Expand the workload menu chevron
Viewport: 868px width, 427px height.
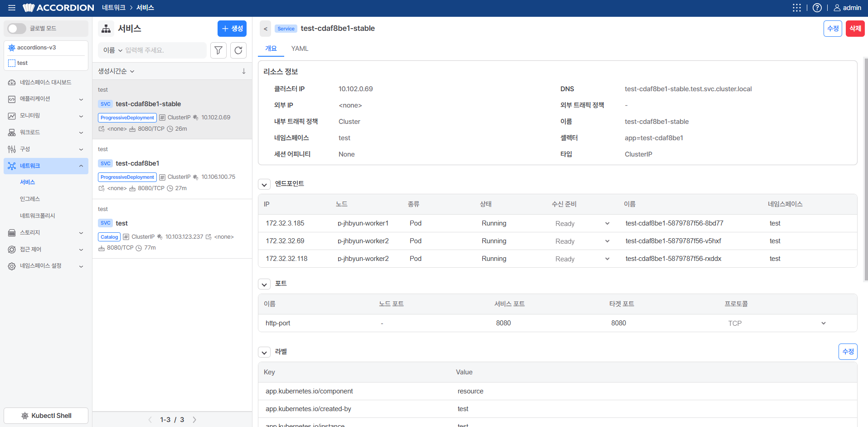pos(81,133)
